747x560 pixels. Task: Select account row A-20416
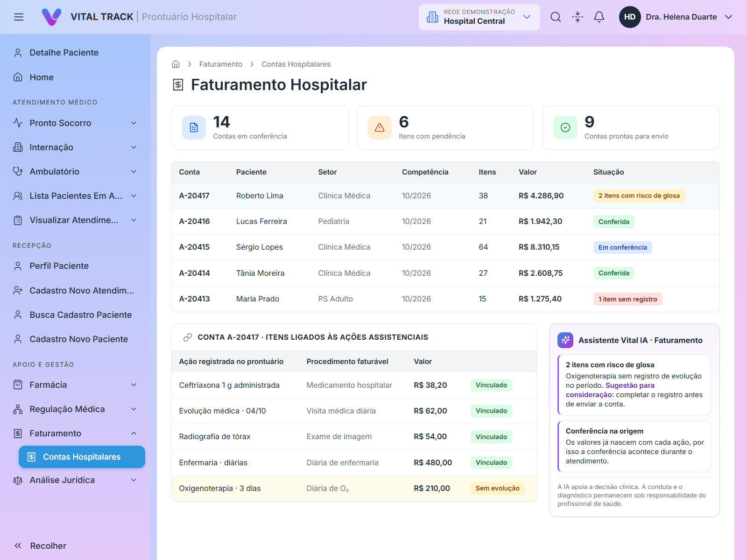click(x=445, y=222)
